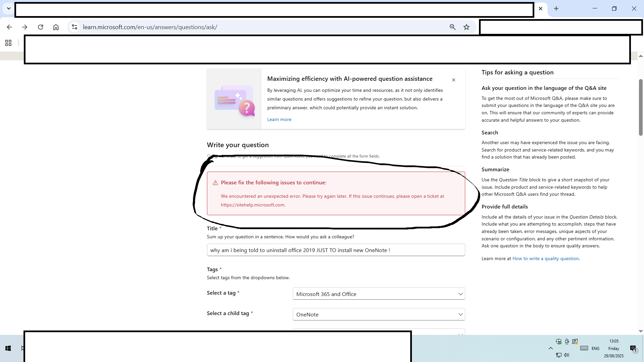Switch the ENG input language
This screenshot has height=362, width=644.
pyautogui.click(x=595, y=349)
